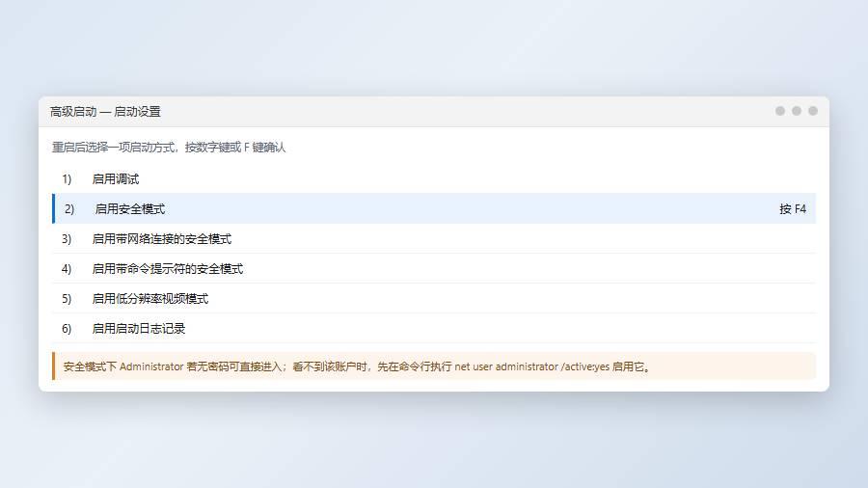Viewport: 868px width, 488px height.
Task: Select option 2 启用安全模式
Action: 433,208
